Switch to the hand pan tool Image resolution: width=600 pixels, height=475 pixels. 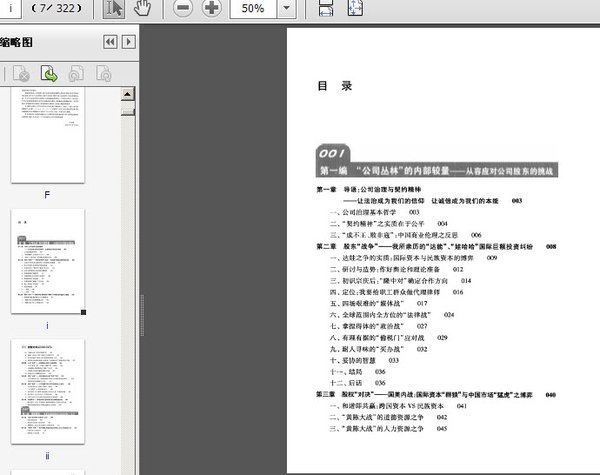[142, 8]
